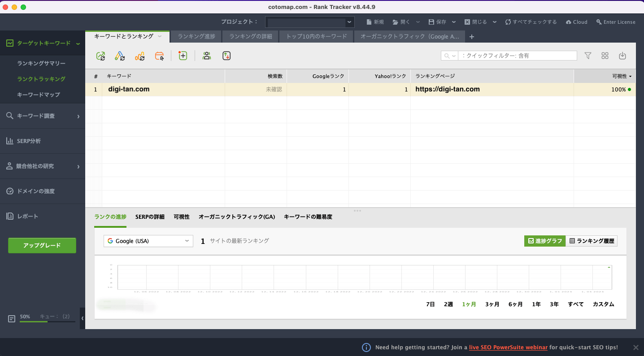Click 保存 save button
644x356 pixels.
coord(437,22)
